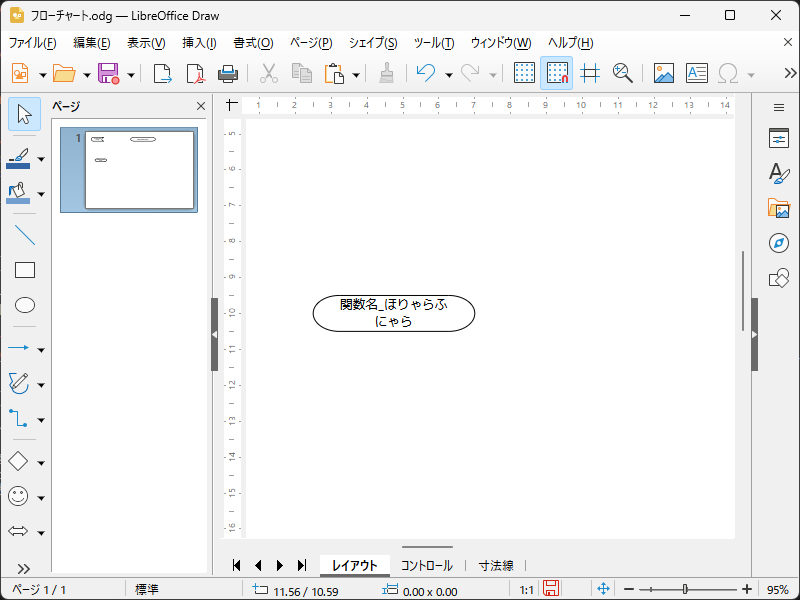Image resolution: width=800 pixels, height=600 pixels.
Task: Toggle Display Grid
Action: click(x=524, y=73)
